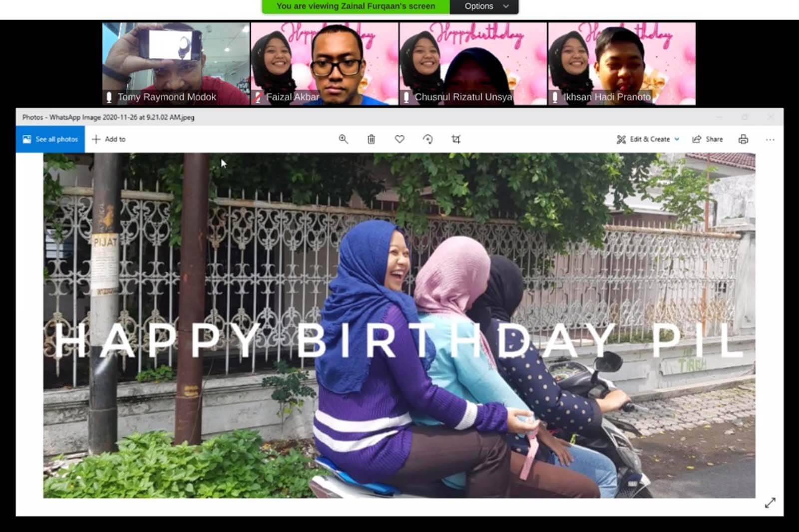
Task: Click the Share button
Action: (708, 139)
